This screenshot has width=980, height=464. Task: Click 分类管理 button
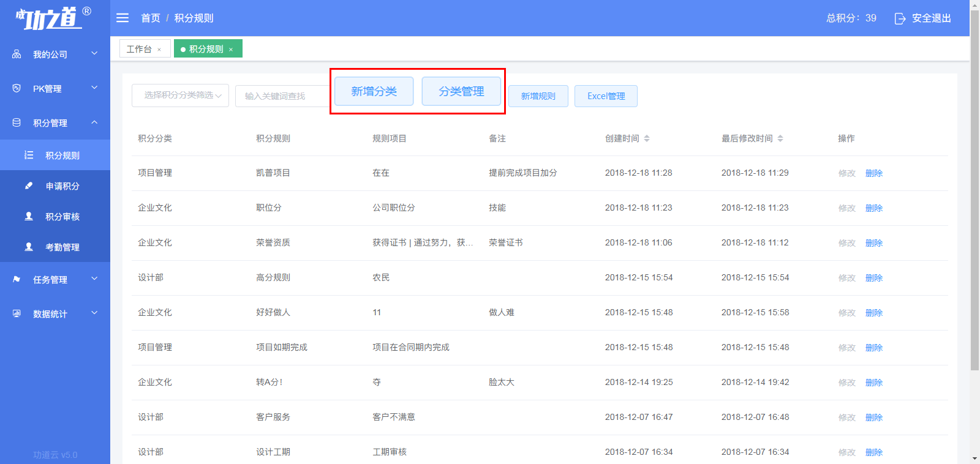(x=461, y=91)
